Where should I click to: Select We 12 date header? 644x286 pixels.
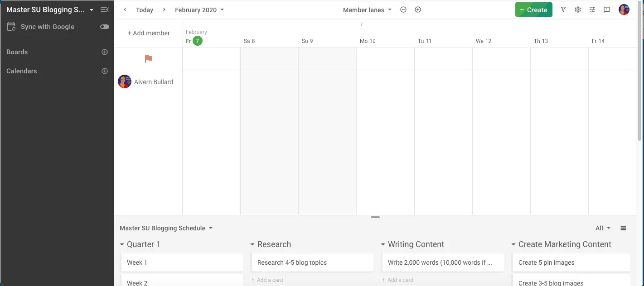coord(484,41)
